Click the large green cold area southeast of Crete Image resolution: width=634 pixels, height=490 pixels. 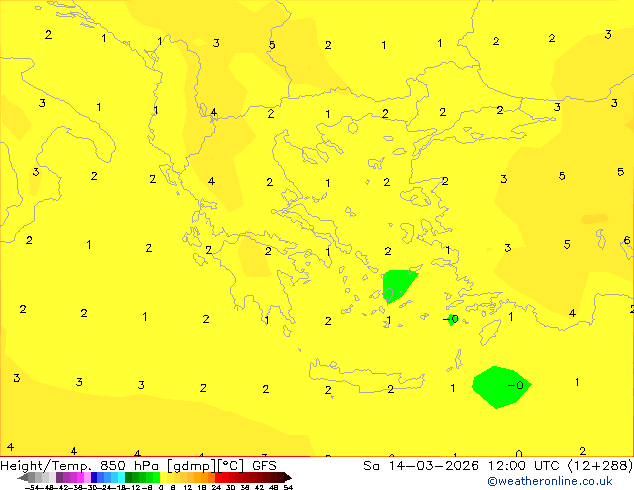(x=501, y=387)
